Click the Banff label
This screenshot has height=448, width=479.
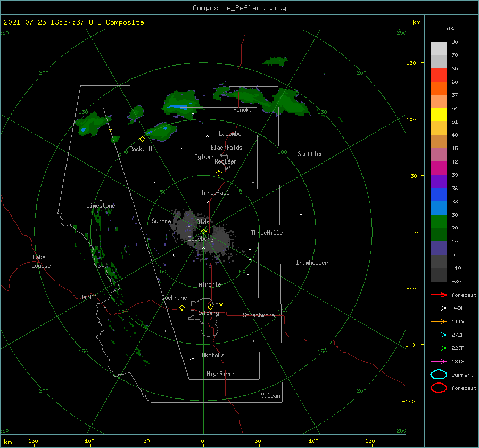pyautogui.click(x=88, y=297)
